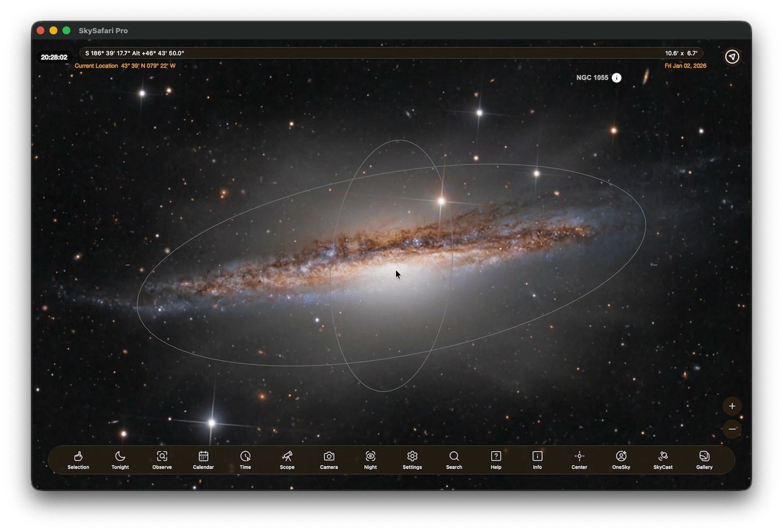Open the Gallery

pos(704,459)
